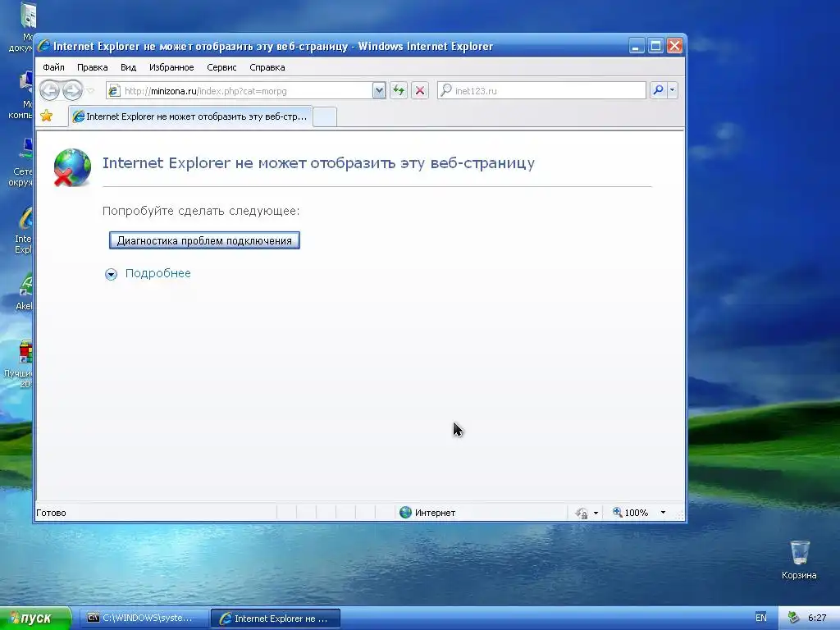Click the inet123.ru search field
840x630 pixels.
click(541, 90)
